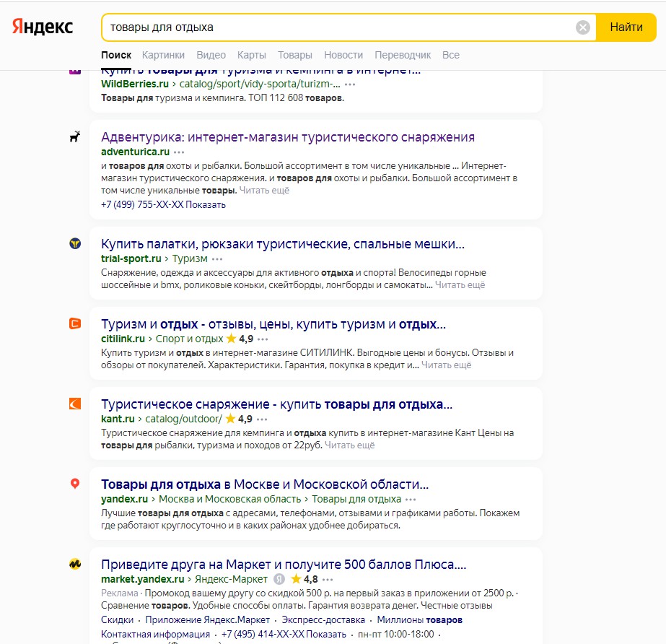This screenshot has height=644, width=666.
Task: Open the 'Приложение Яндекс.Маркет' sitelink
Action: tap(208, 619)
